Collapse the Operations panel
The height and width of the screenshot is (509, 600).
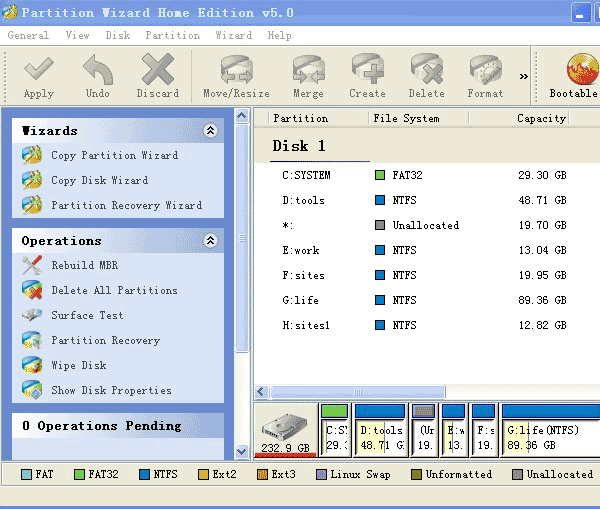210,241
